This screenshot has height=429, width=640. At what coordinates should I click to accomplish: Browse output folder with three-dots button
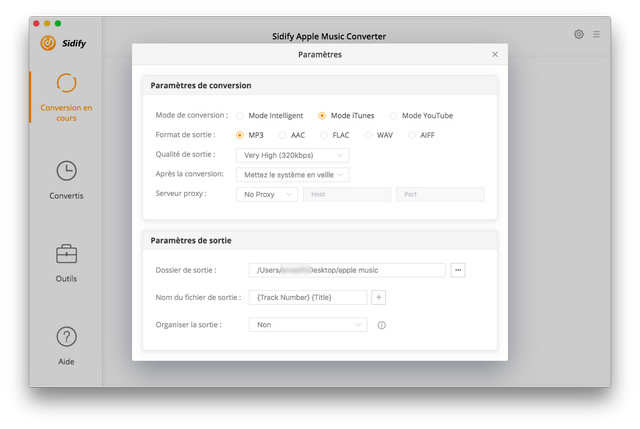point(458,270)
